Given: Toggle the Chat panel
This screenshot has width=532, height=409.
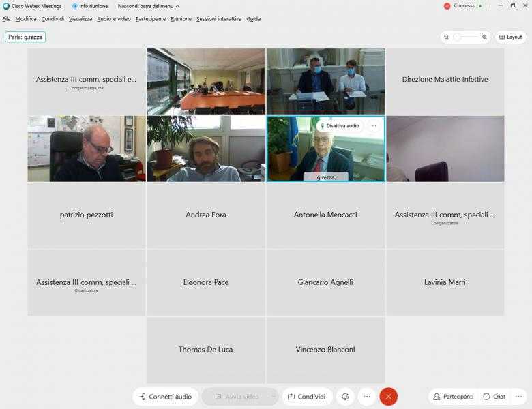Looking at the screenshot, I should click(494, 396).
